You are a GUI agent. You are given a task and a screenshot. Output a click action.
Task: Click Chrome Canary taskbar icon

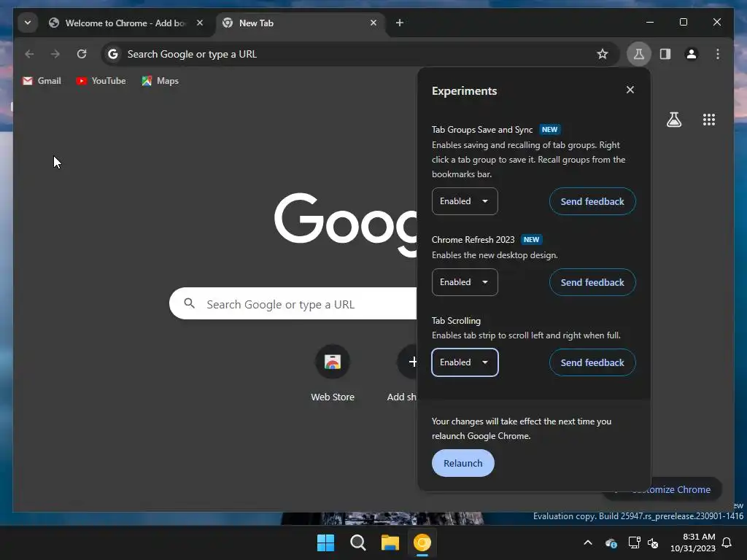[422, 542]
